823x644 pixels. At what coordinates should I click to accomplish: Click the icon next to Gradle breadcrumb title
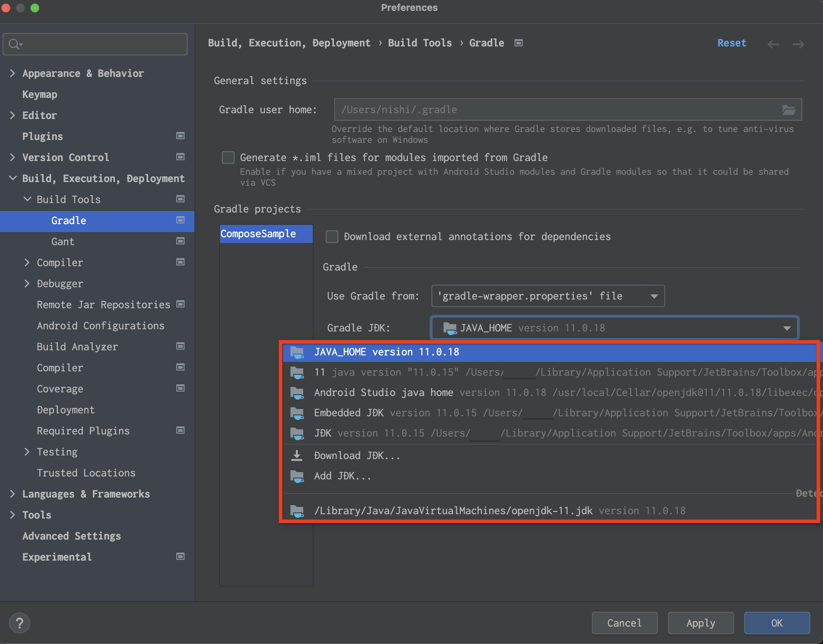click(x=519, y=43)
